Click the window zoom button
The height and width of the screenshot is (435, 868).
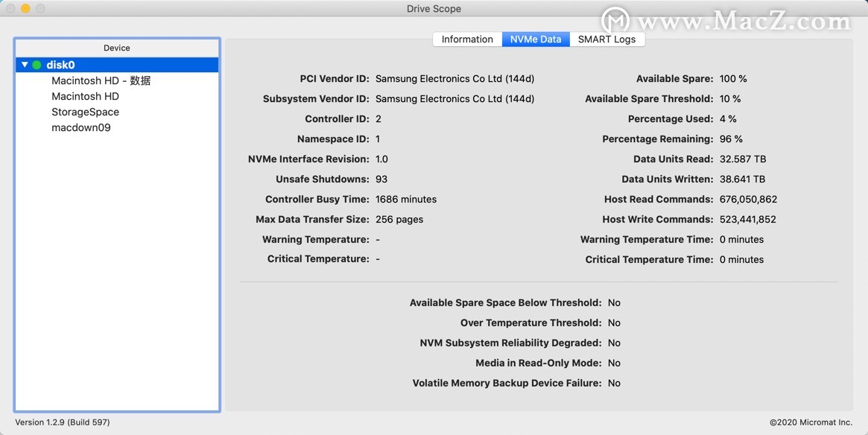(x=40, y=8)
